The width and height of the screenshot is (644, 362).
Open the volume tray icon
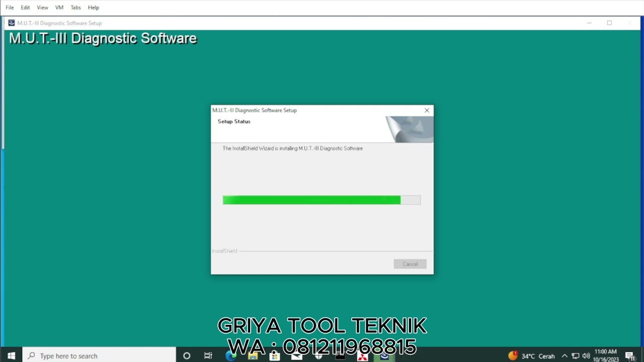pos(586,356)
